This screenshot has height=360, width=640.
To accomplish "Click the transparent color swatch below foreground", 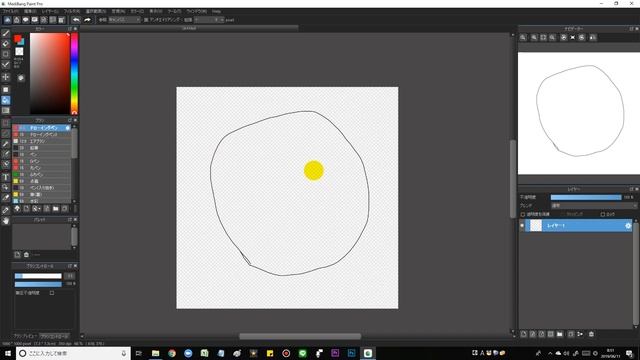I will 19,51.
